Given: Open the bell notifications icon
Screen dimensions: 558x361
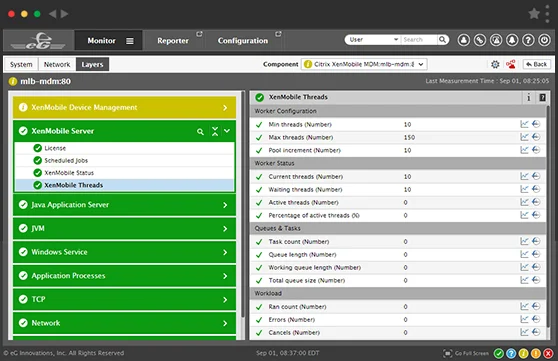Looking at the screenshot, I should [512, 40].
